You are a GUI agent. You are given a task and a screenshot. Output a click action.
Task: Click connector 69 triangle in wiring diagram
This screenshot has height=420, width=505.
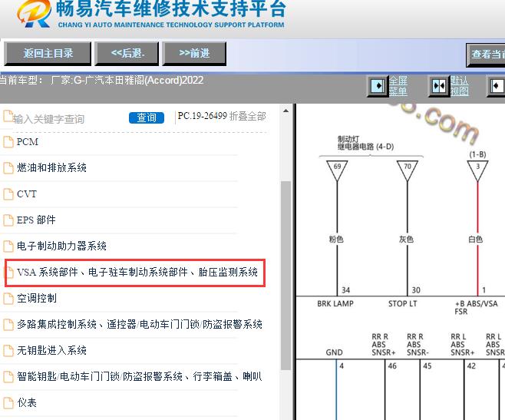click(x=337, y=170)
